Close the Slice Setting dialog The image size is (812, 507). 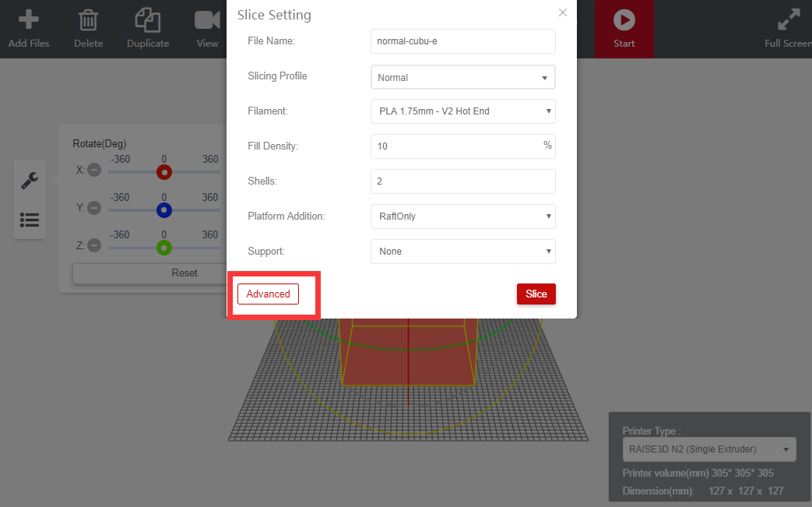click(x=563, y=12)
